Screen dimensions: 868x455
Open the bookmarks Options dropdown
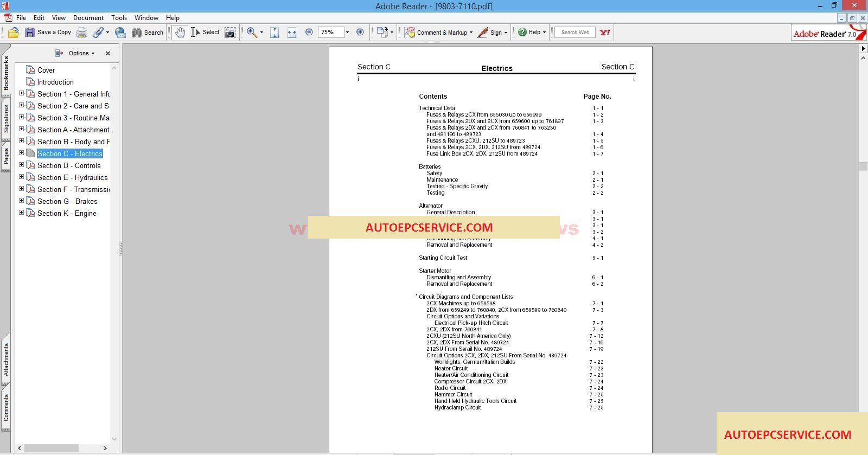(x=81, y=53)
